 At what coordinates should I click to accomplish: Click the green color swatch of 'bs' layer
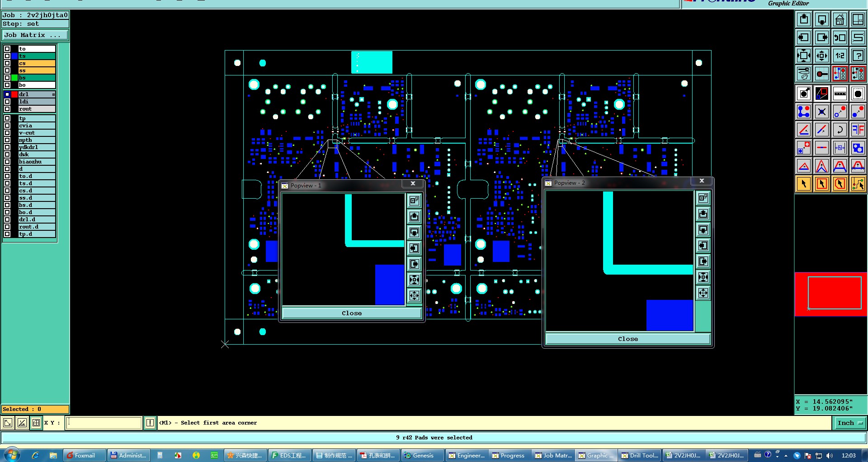click(x=14, y=78)
